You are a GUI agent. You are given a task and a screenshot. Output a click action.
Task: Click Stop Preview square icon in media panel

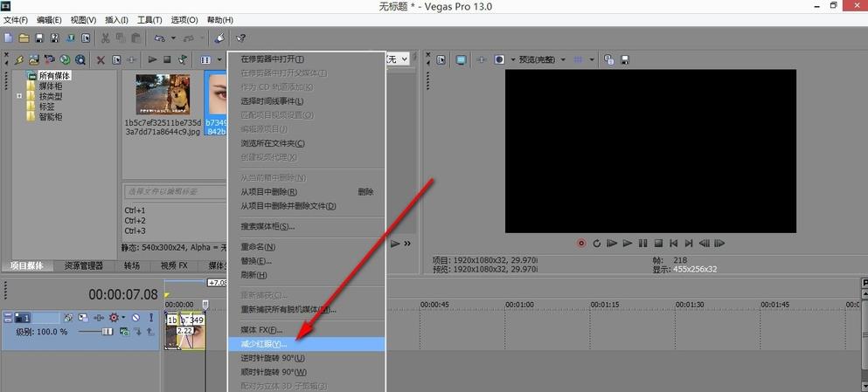tap(167, 59)
